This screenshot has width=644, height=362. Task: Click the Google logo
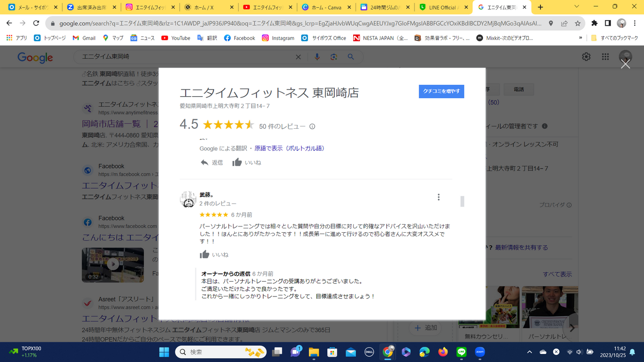pyautogui.click(x=35, y=57)
